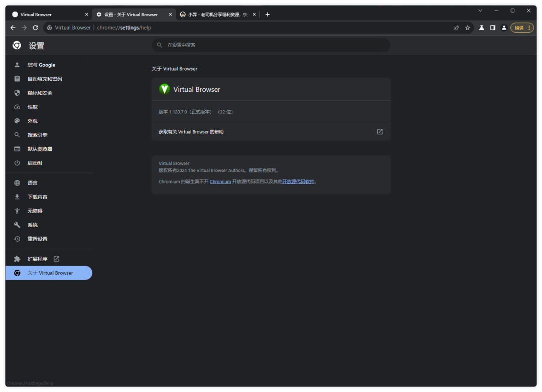Image resolution: width=542 pixels, height=392 pixels.
Task: Click the clipboard icon beside 自动填充和密码
Action: (x=17, y=79)
